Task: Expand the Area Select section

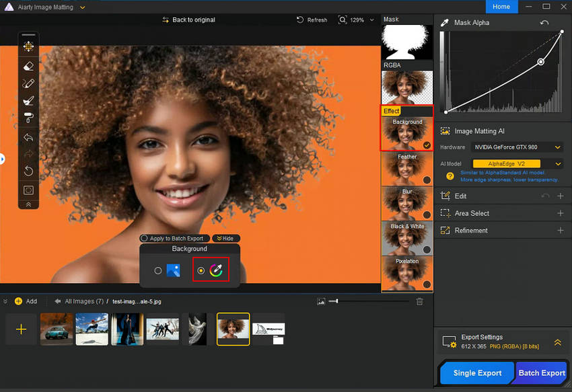Action: [x=560, y=213]
